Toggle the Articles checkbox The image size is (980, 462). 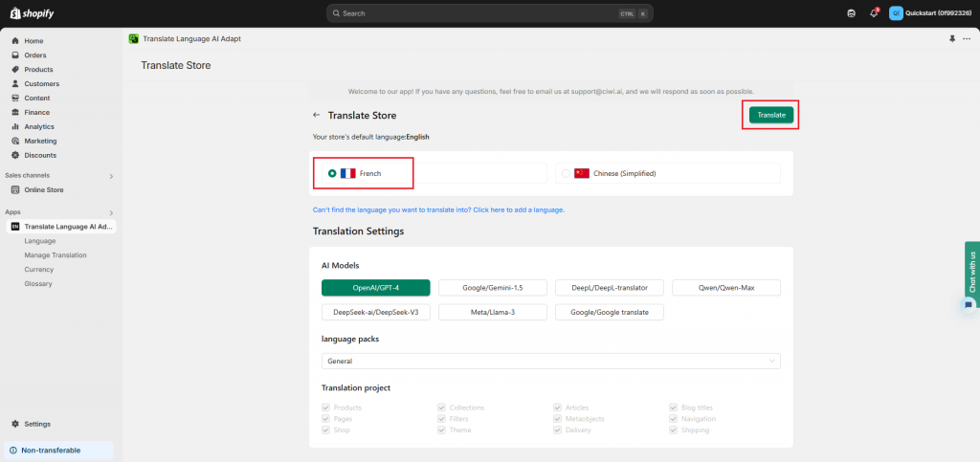coord(557,407)
